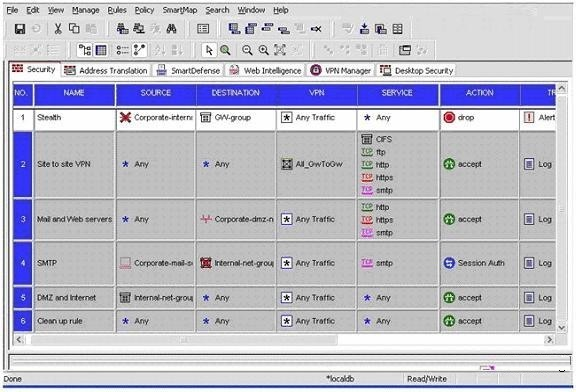576x392 pixels.
Task: Click vertical scrollbar up arrow
Action: [x=561, y=88]
